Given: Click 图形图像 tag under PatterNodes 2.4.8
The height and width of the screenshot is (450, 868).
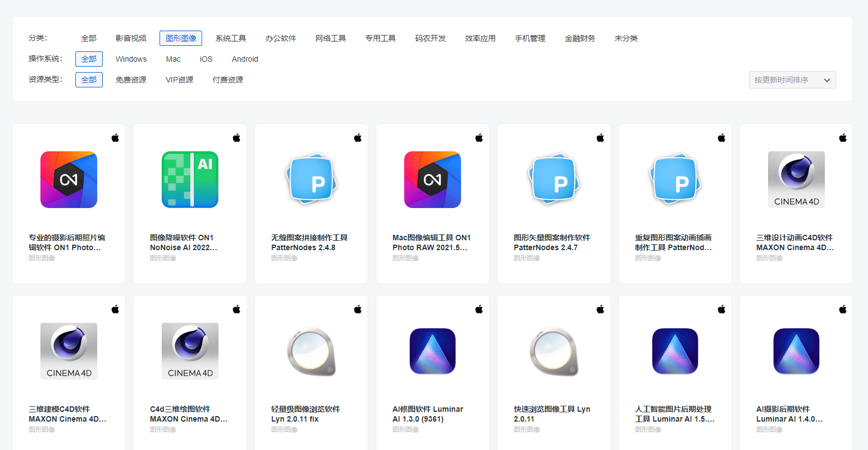Looking at the screenshot, I should [x=285, y=258].
